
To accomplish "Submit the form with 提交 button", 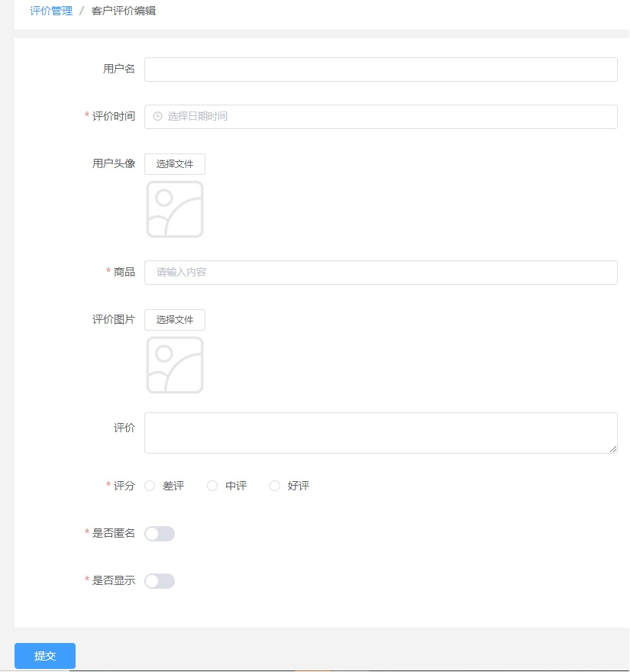I will click(45, 656).
